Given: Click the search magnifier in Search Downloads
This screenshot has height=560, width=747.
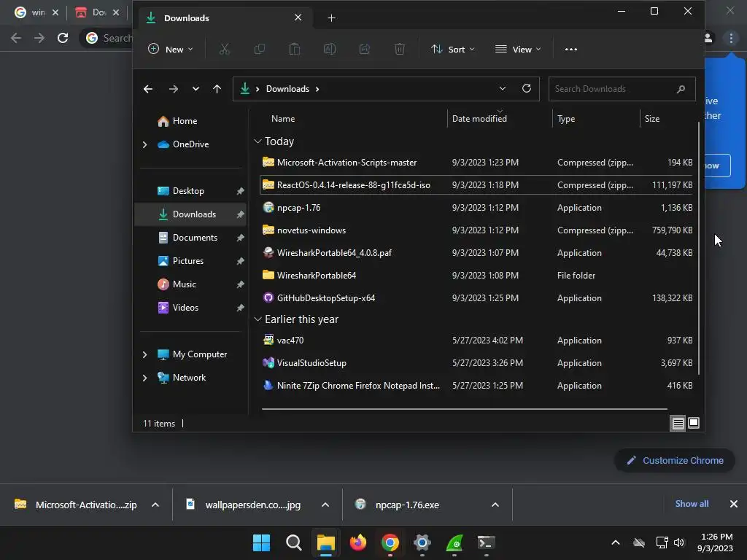Looking at the screenshot, I should pos(681,89).
